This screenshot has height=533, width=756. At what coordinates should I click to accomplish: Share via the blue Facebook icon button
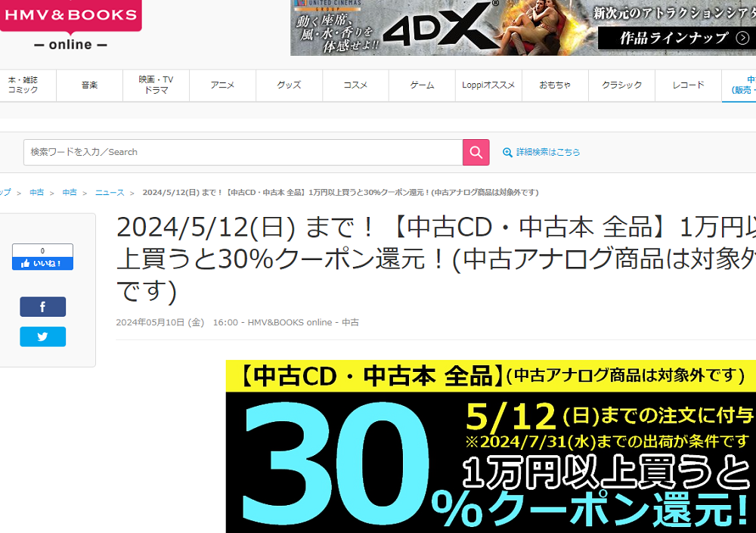coord(43,307)
